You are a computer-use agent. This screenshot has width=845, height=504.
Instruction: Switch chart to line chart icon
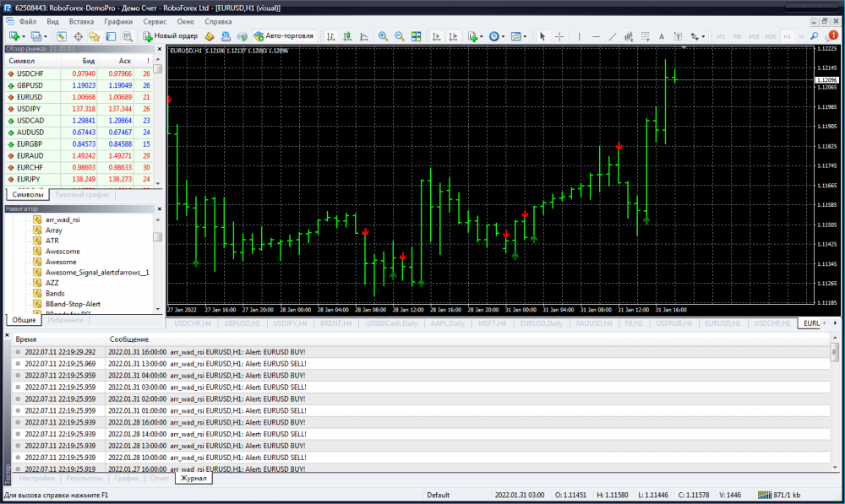(x=364, y=36)
